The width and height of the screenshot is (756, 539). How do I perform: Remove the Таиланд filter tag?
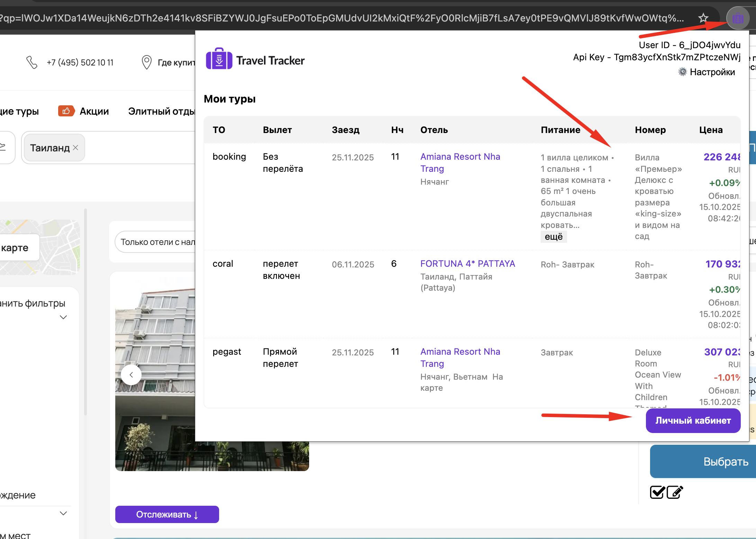point(76,148)
